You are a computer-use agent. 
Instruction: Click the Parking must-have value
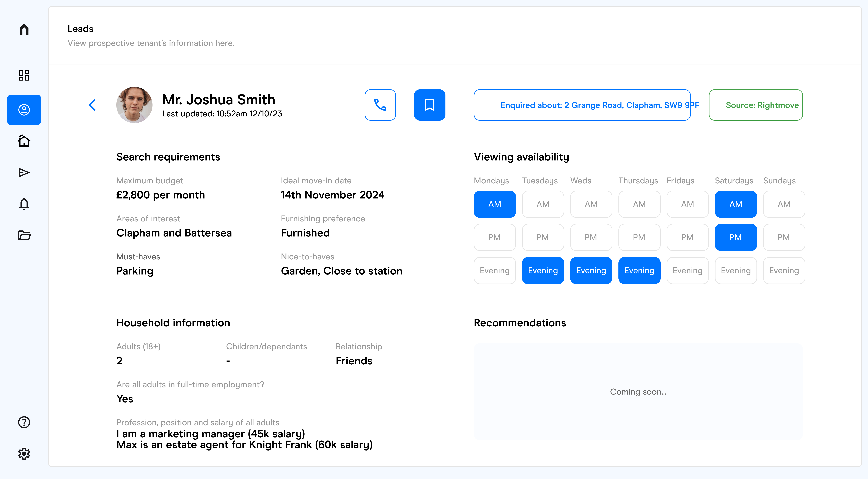point(135,271)
